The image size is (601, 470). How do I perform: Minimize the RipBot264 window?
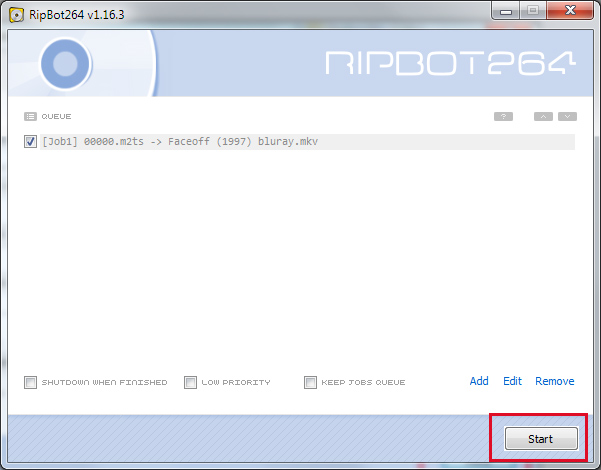(x=506, y=10)
